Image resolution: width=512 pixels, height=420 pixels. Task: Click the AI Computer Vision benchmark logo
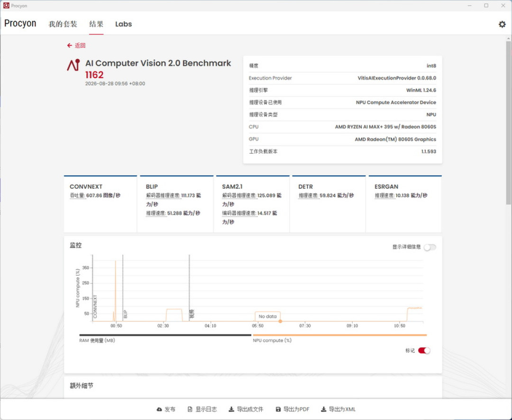click(73, 65)
